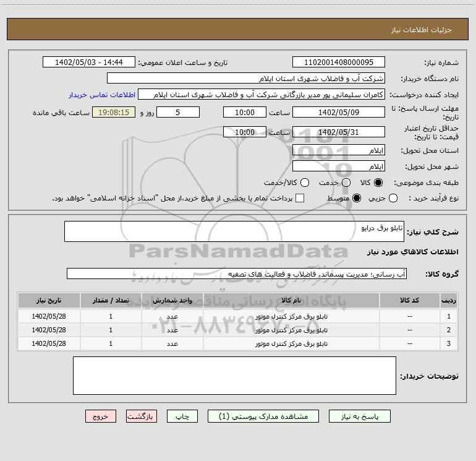Click the buyer organization name field

246,79
